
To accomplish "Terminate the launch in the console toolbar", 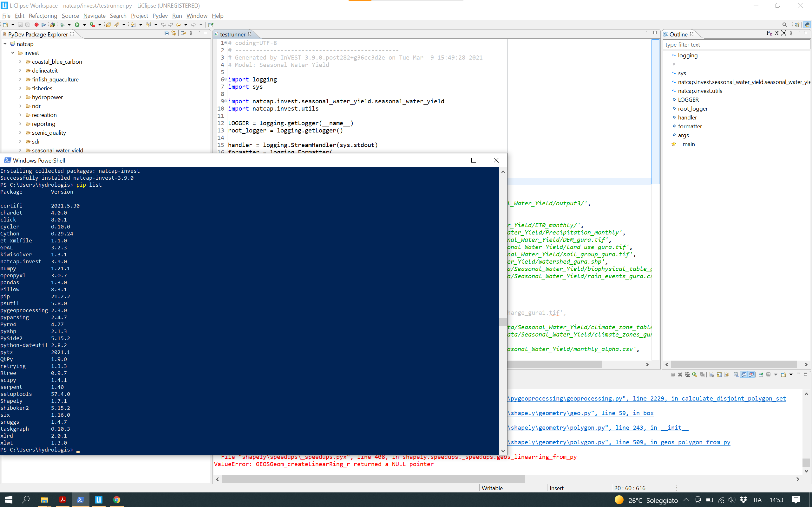I will click(673, 375).
